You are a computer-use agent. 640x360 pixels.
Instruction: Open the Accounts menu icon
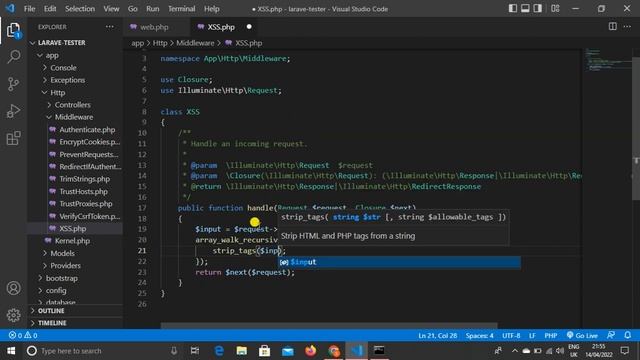click(13, 288)
